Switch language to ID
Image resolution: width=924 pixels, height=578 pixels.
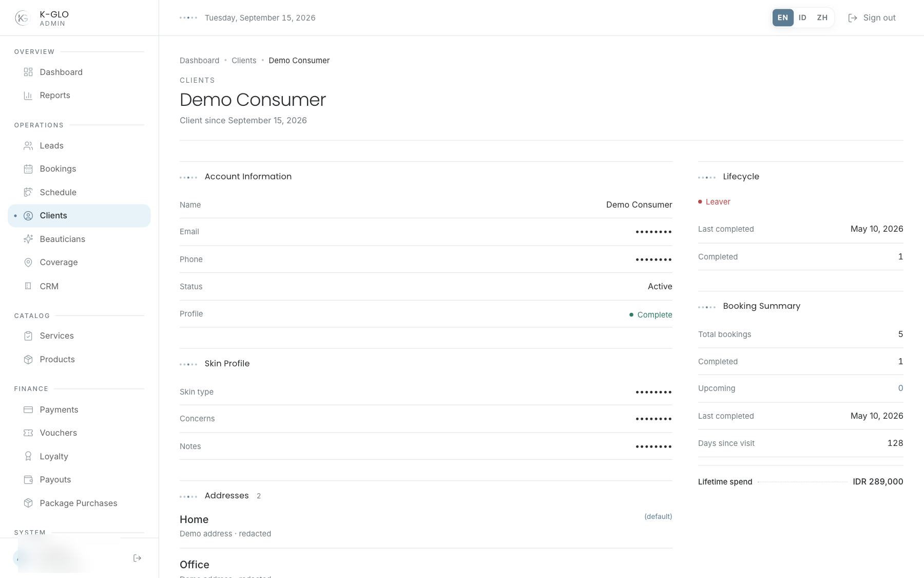point(802,17)
